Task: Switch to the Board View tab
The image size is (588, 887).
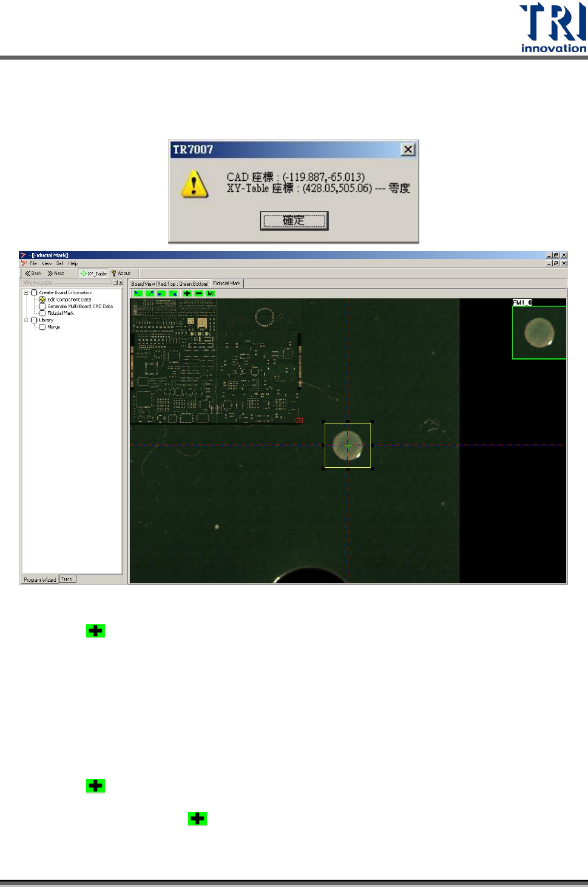Action: [170, 283]
